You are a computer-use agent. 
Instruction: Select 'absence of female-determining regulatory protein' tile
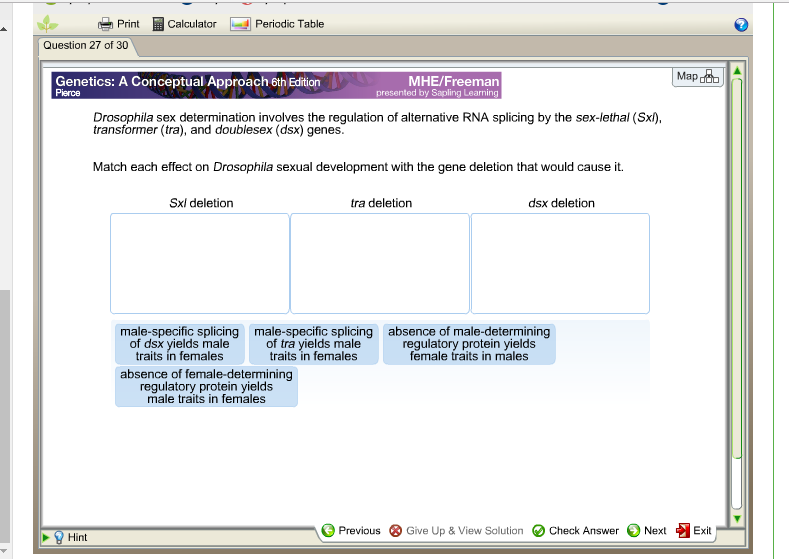(x=206, y=386)
